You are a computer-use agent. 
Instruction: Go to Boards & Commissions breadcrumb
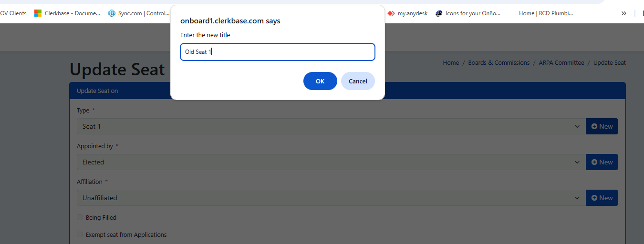[x=499, y=62]
